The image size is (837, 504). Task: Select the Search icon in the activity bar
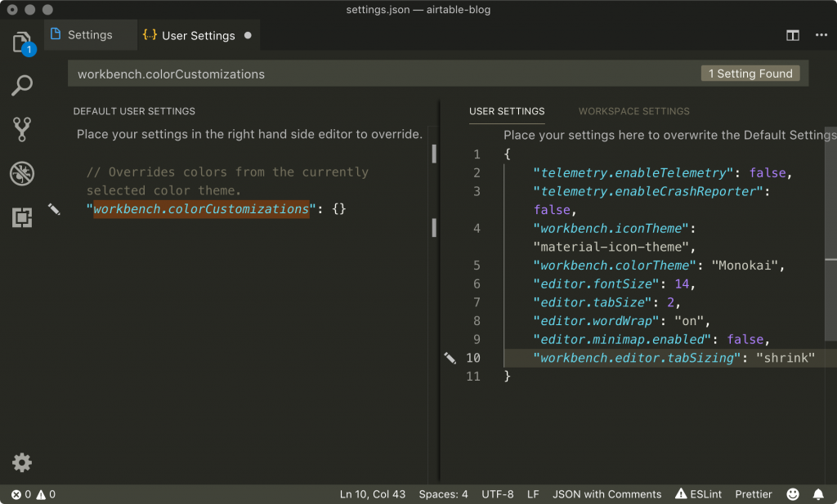coord(21,85)
